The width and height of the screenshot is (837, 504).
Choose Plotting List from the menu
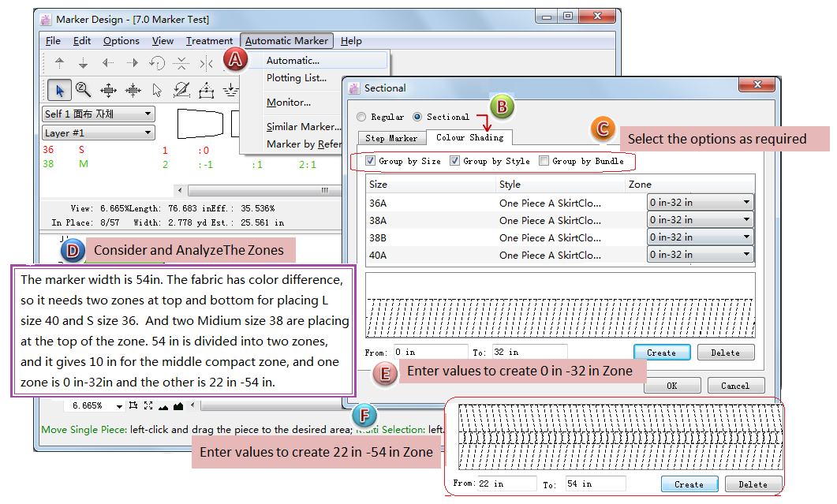(x=296, y=78)
